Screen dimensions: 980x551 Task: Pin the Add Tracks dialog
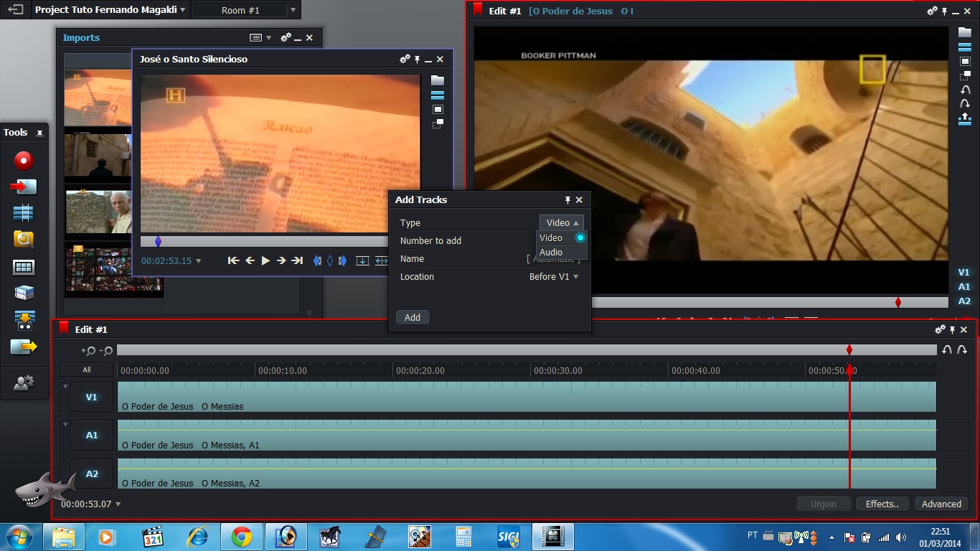click(567, 200)
